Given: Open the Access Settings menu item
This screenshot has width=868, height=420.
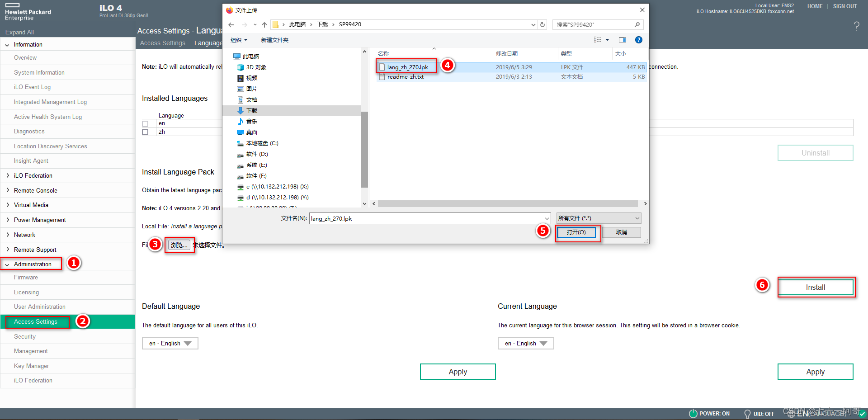Looking at the screenshot, I should [36, 322].
